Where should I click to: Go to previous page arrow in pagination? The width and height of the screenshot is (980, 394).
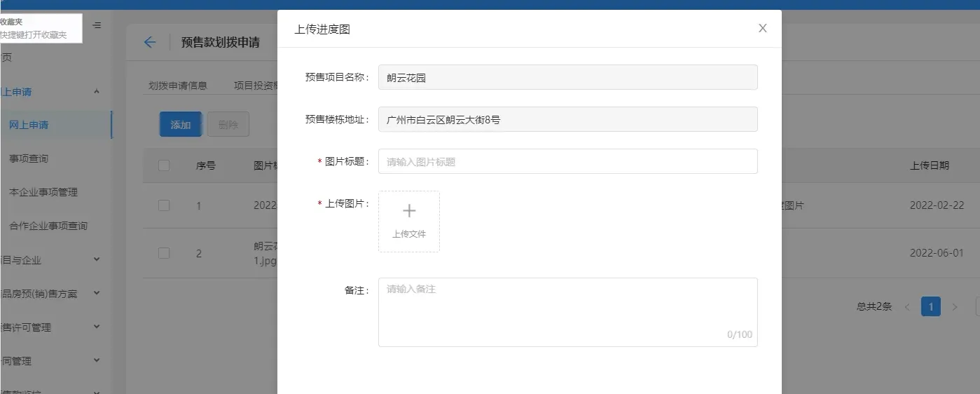point(907,307)
